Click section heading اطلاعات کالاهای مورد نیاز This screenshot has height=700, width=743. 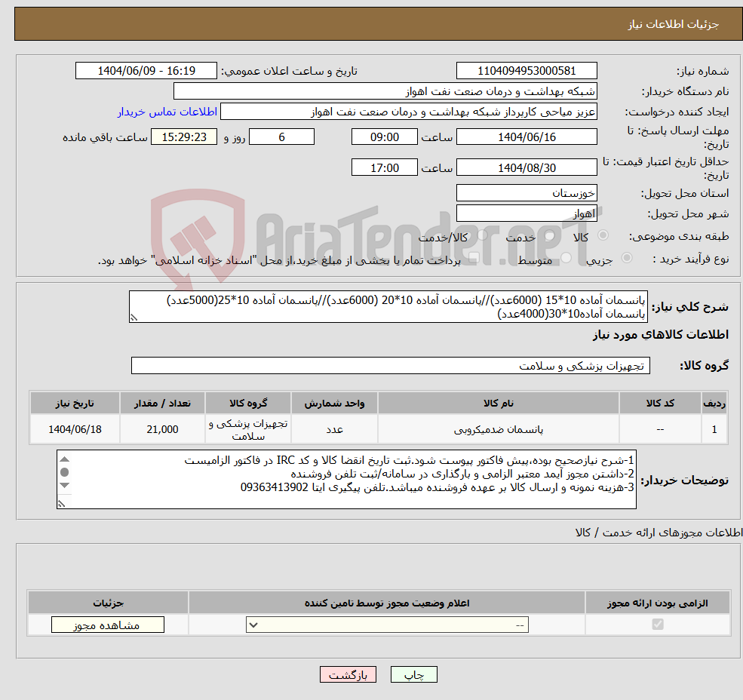coord(661,335)
